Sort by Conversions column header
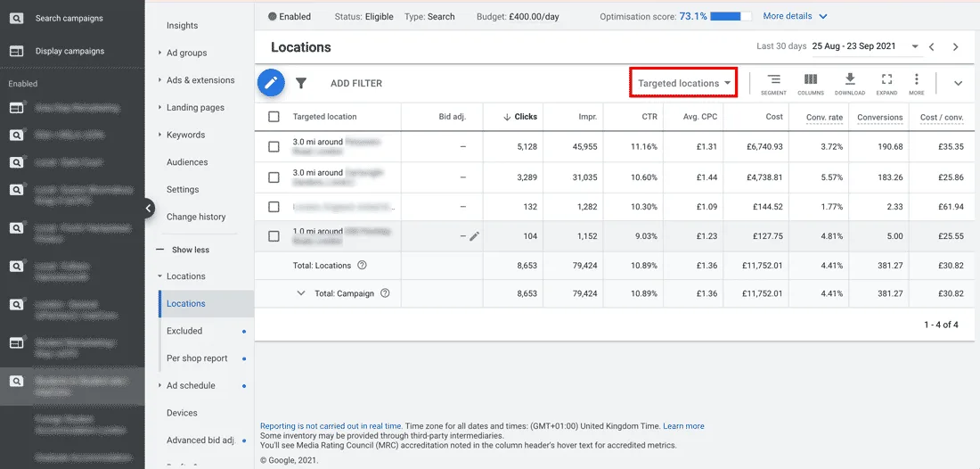Screen dimensions: 980x469 tap(879, 117)
